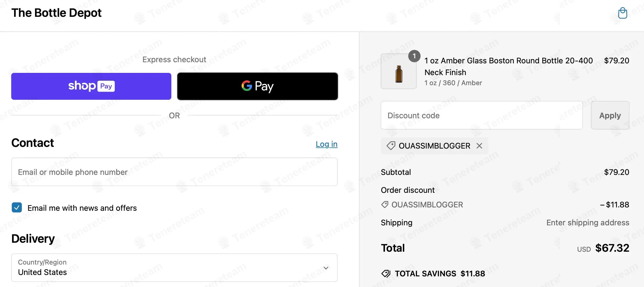Remove the OUASSIMBLOGGER discount code with X
644x287 pixels.
coord(479,146)
